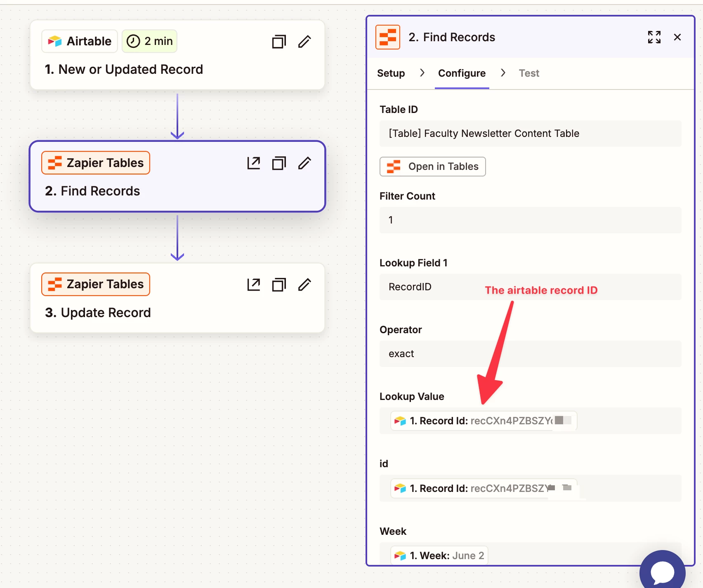Switch to the Configure tab
This screenshot has width=703, height=588.
point(462,73)
